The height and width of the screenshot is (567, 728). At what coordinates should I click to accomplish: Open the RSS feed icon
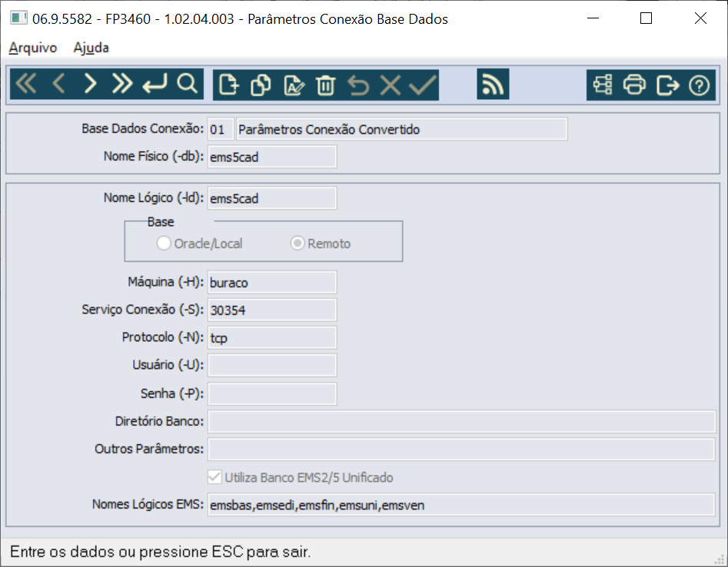(493, 84)
